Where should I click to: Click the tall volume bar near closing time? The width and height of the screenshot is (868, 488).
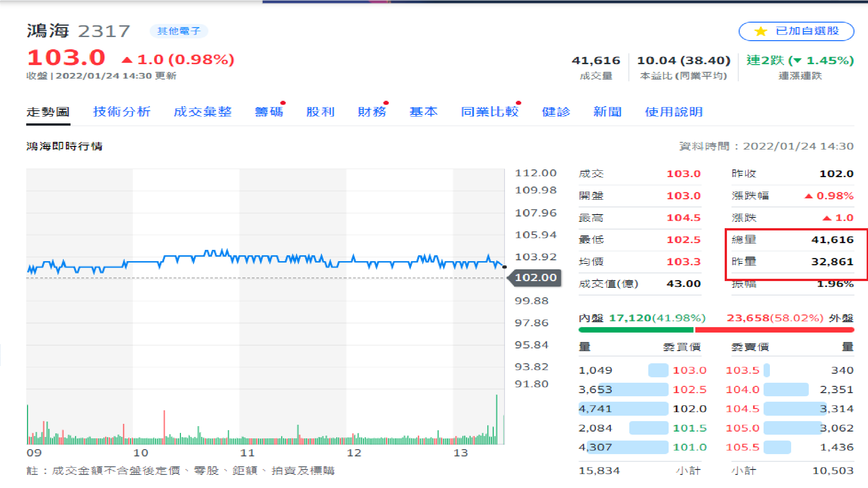(496, 419)
